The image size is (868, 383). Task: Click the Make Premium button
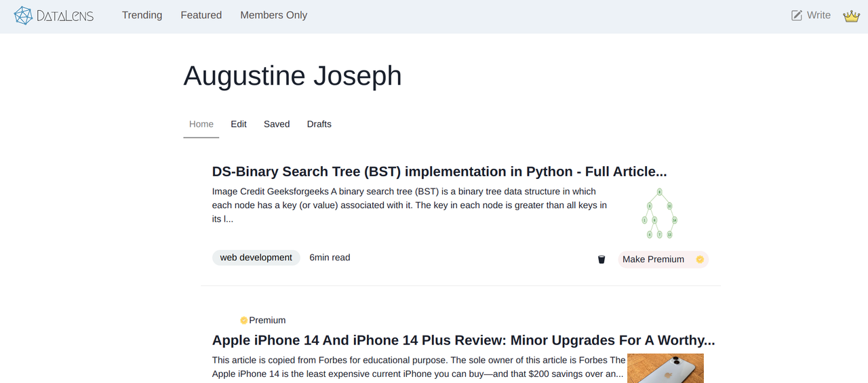(663, 259)
